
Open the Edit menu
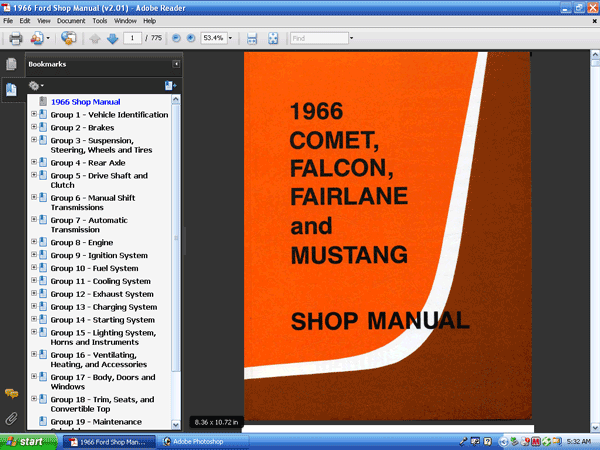pos(25,21)
